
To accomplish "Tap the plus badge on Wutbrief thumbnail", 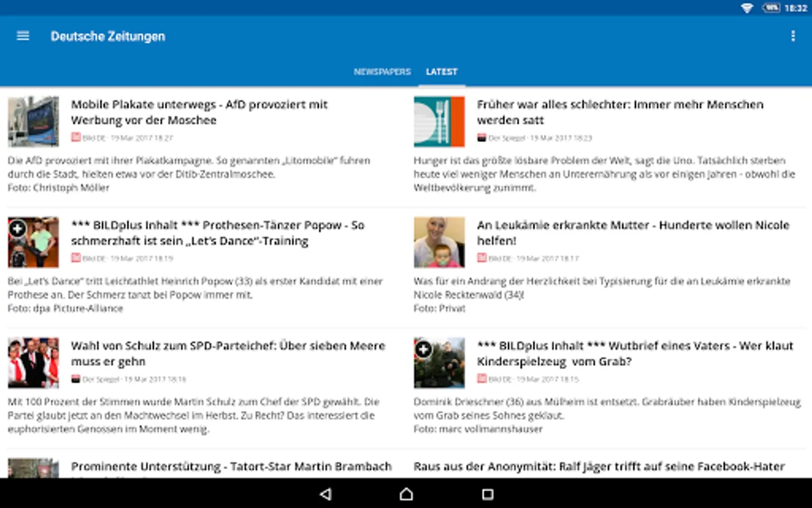I will click(x=423, y=349).
